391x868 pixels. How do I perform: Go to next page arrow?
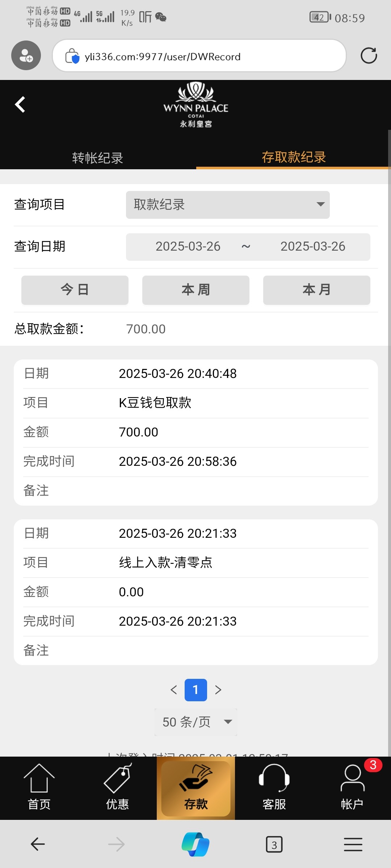click(x=218, y=690)
